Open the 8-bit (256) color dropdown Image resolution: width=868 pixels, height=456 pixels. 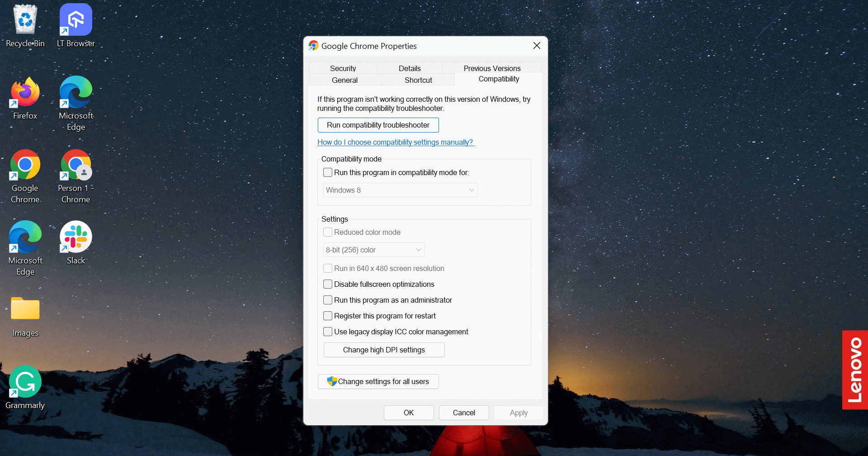(x=374, y=250)
